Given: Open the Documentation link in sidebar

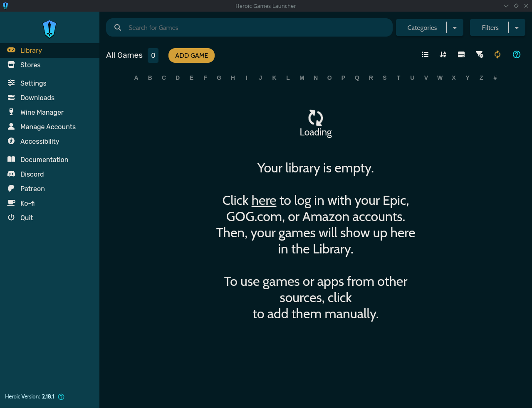Looking at the screenshot, I should pyautogui.click(x=49, y=160).
